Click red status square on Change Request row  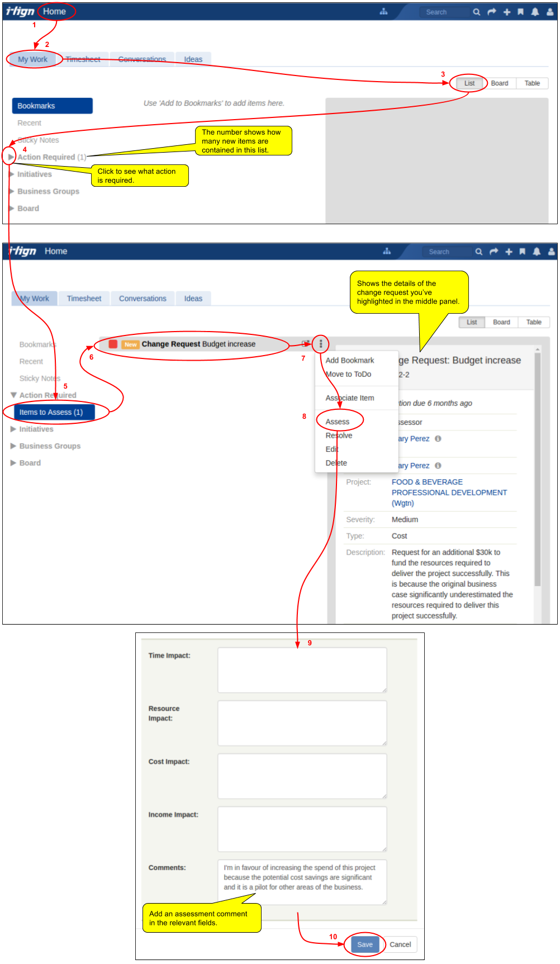pyautogui.click(x=113, y=344)
